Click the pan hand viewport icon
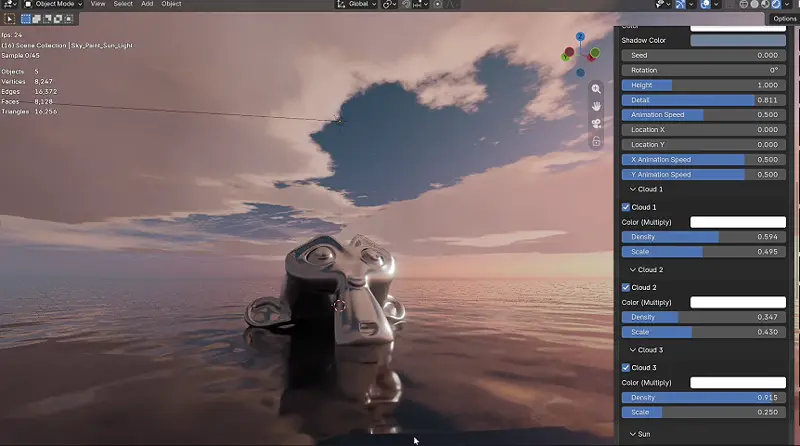 pos(596,106)
